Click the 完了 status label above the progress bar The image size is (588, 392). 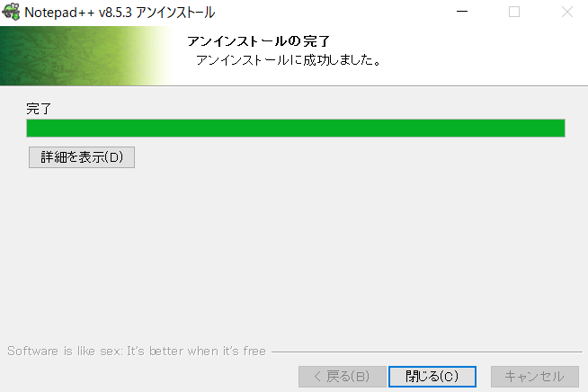coord(39,109)
